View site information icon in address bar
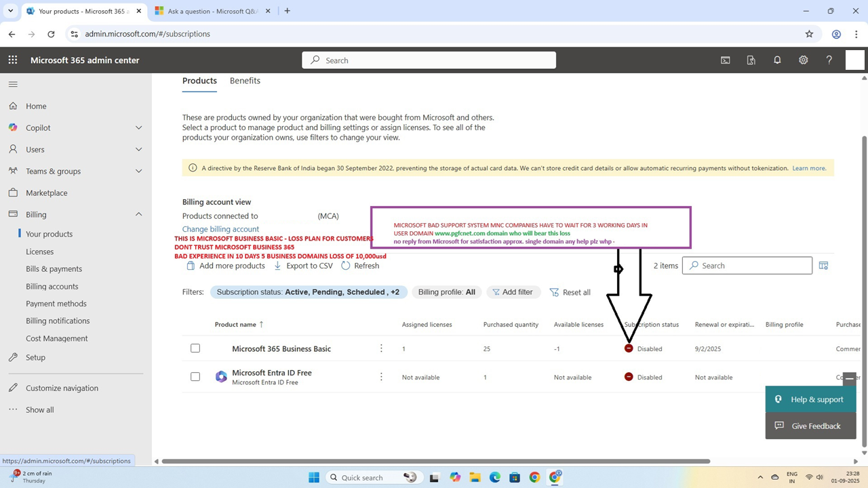 pyautogui.click(x=74, y=34)
